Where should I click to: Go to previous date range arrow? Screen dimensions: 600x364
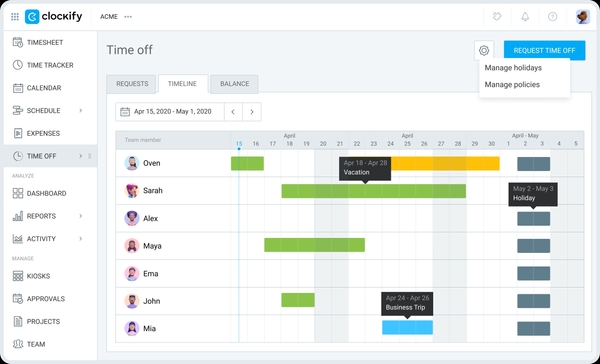click(x=233, y=112)
